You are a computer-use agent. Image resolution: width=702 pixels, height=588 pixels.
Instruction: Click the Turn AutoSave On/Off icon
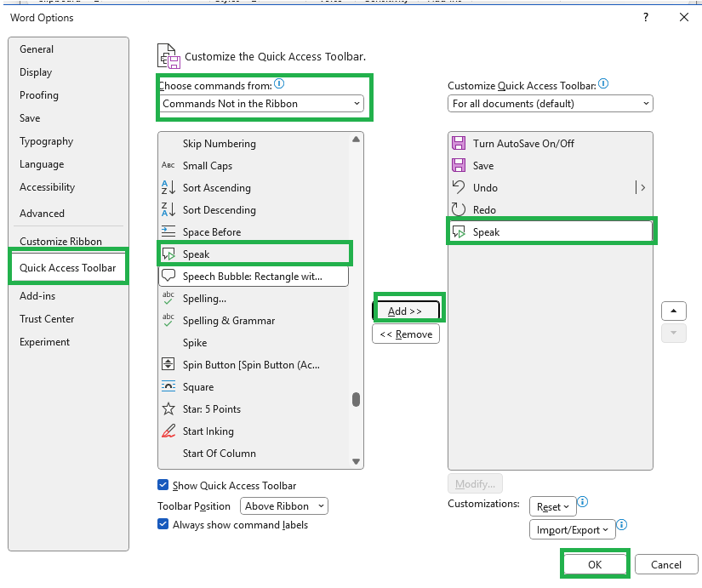point(459,143)
